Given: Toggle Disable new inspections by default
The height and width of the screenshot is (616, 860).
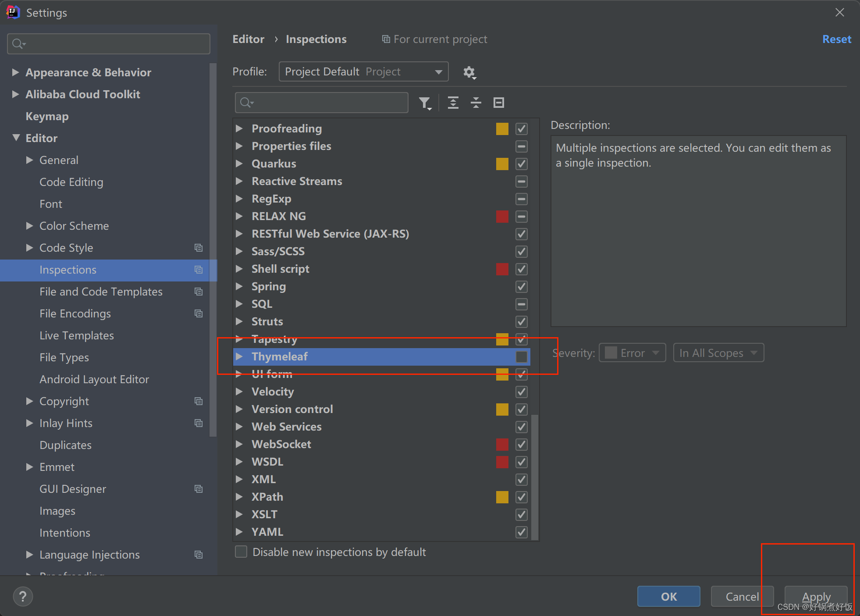Looking at the screenshot, I should [241, 552].
